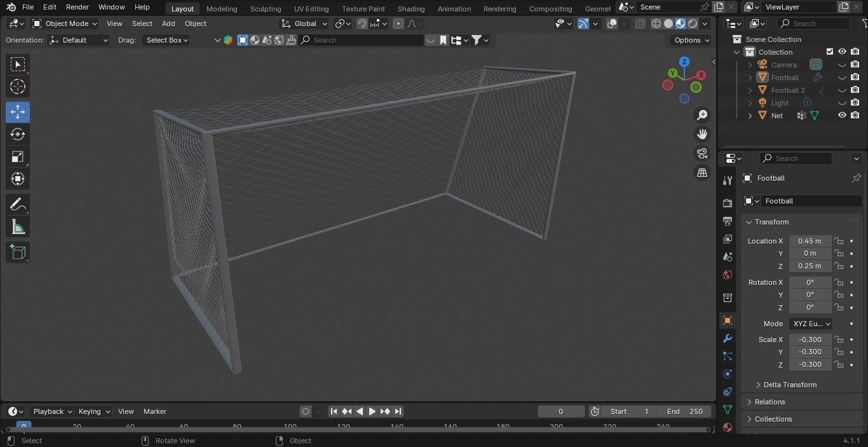Open the Physics properties tab

tap(728, 374)
